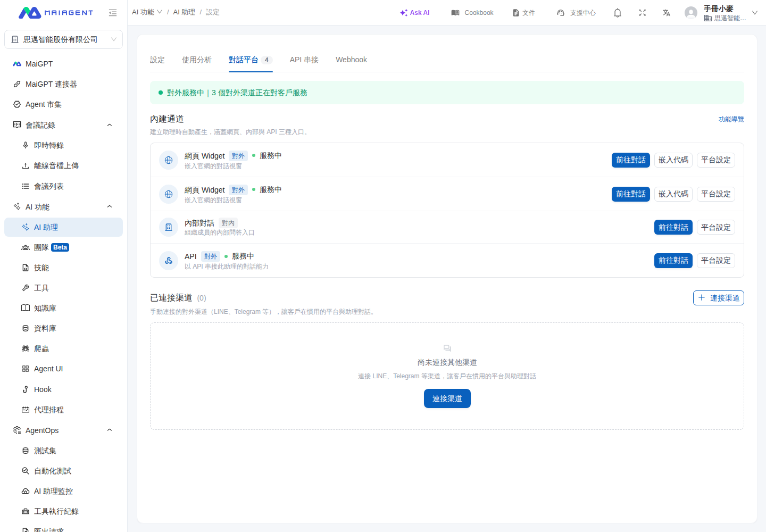Image resolution: width=766 pixels, height=532 pixels.
Task: Open 爬蟲 crawler bug item
Action: coord(63,348)
